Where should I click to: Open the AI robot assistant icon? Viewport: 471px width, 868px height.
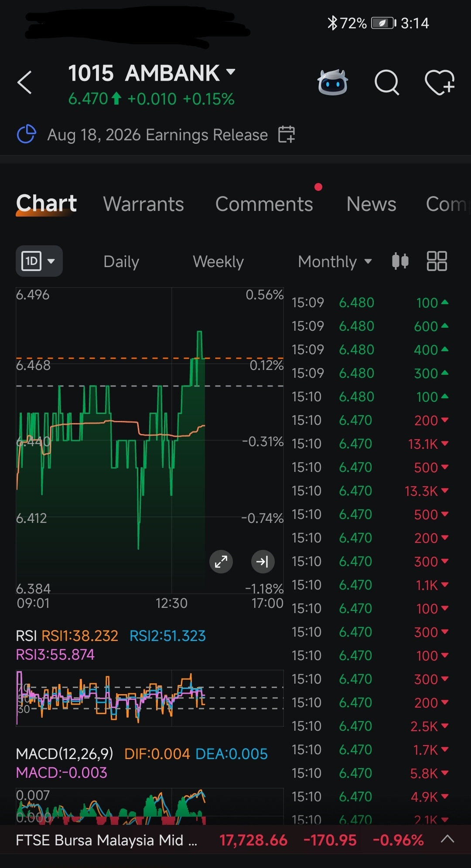click(x=333, y=82)
